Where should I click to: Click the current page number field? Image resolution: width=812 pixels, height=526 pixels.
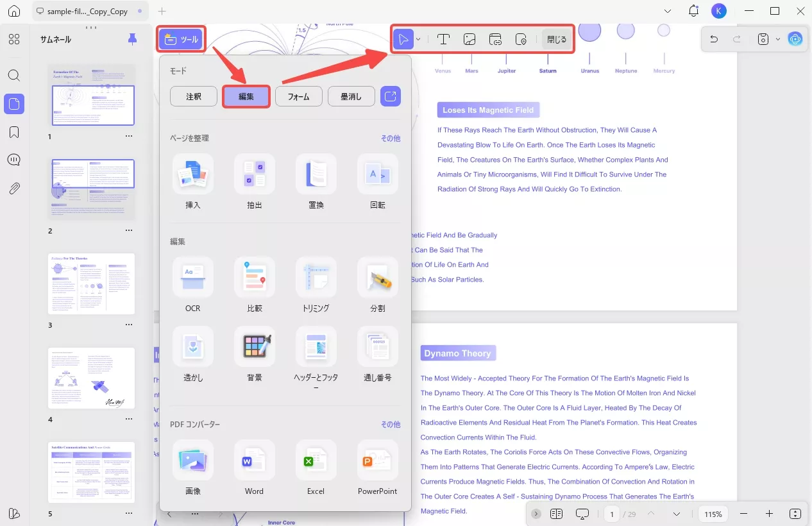pos(612,514)
